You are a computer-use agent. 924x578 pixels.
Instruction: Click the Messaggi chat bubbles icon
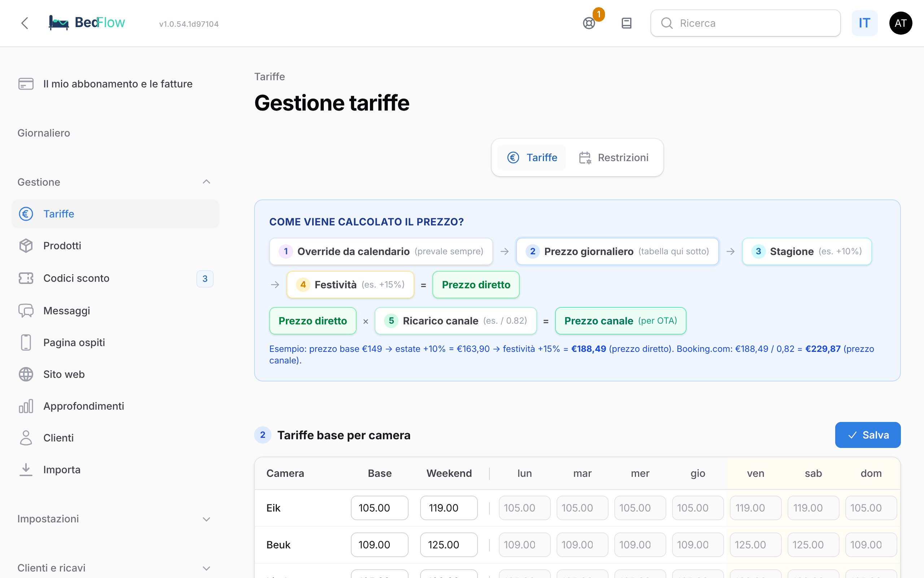(x=26, y=311)
